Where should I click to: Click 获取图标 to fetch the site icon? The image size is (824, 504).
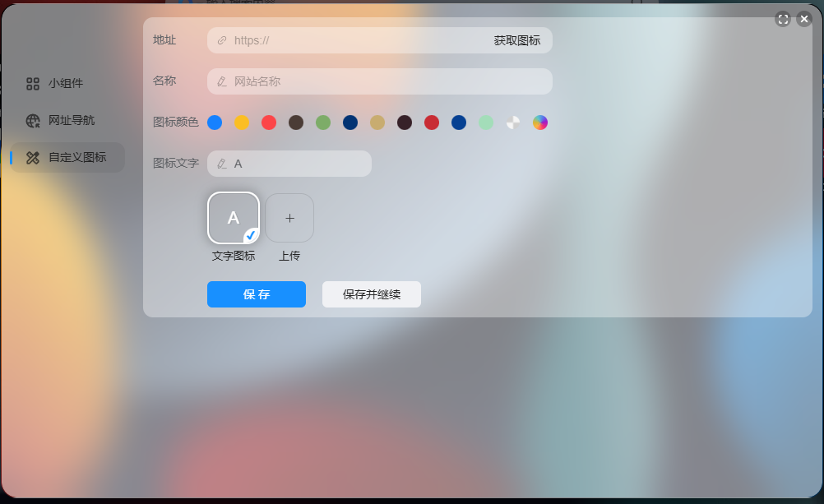click(516, 40)
